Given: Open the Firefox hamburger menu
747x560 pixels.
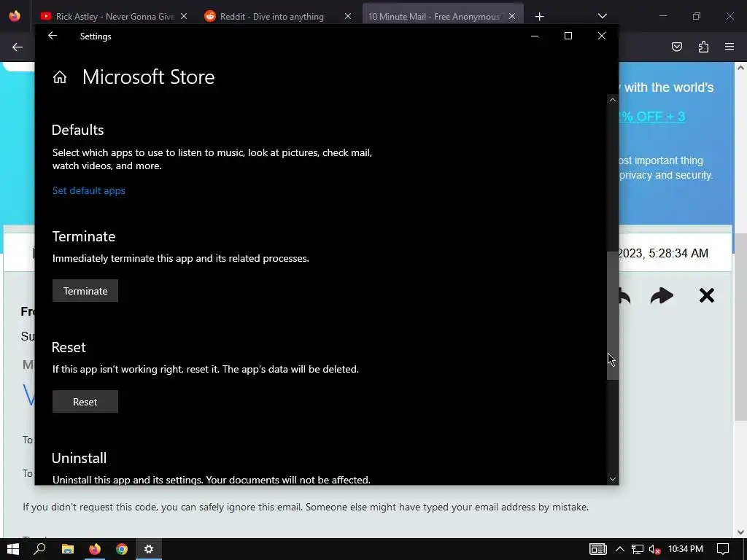Looking at the screenshot, I should click(729, 47).
